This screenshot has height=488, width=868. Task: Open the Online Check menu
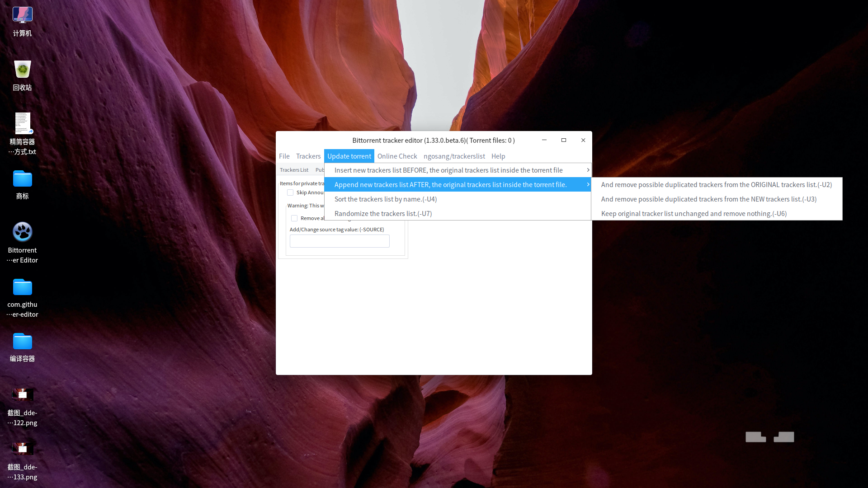click(x=397, y=156)
